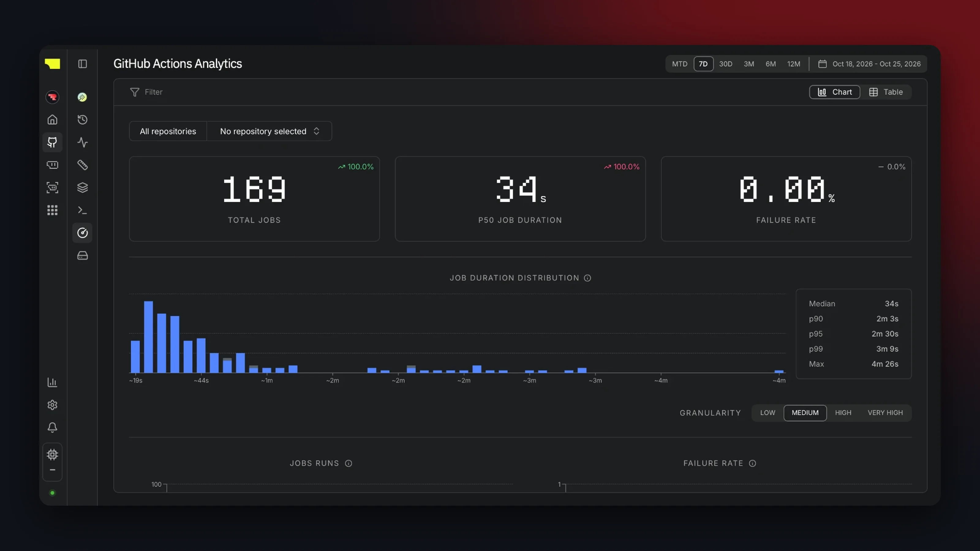Open the apps grid icon
Screen dimensions: 980x551
click(x=52, y=210)
